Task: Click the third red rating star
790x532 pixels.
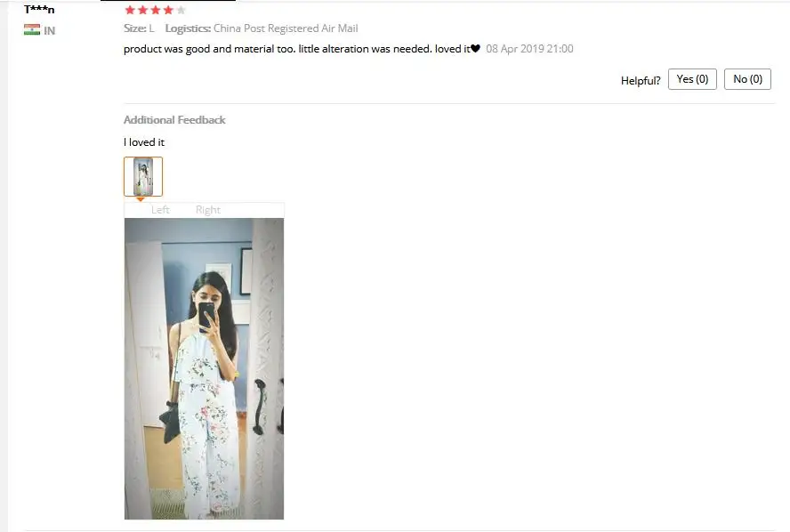Action: click(x=156, y=10)
